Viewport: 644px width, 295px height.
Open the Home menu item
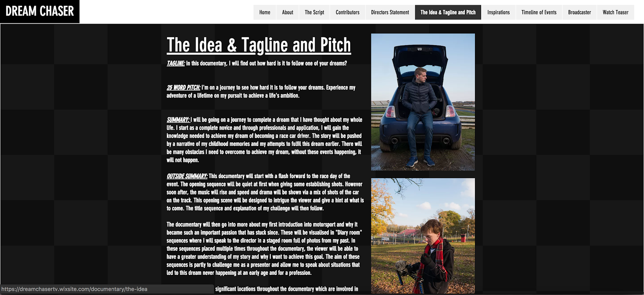[265, 12]
